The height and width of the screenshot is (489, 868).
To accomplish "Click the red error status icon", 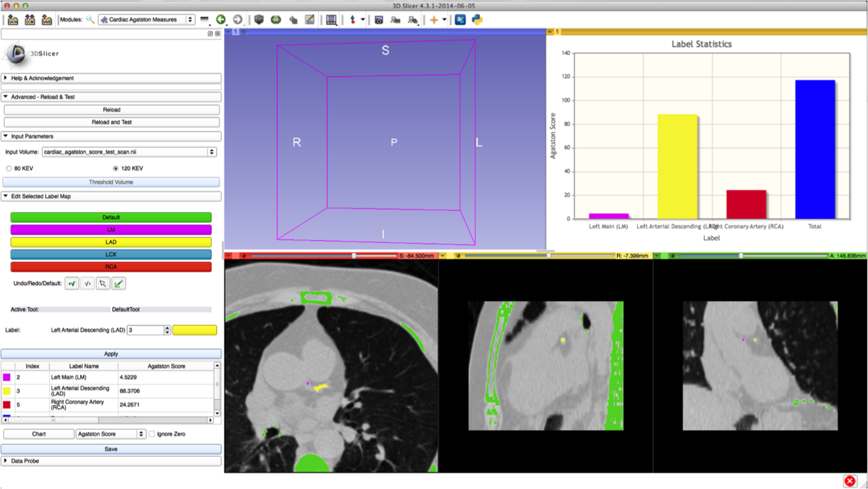I will pos(850,481).
